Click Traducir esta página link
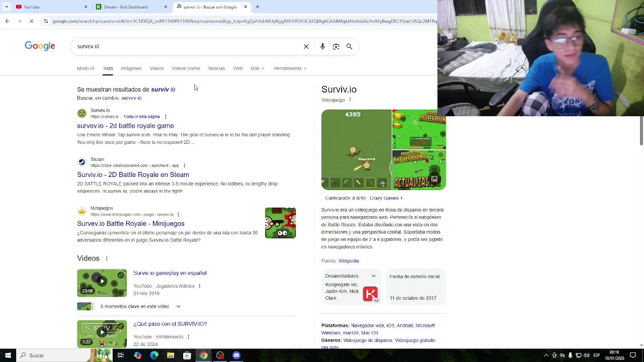Viewport: 644px width, 362px height. pyautogui.click(x=141, y=117)
